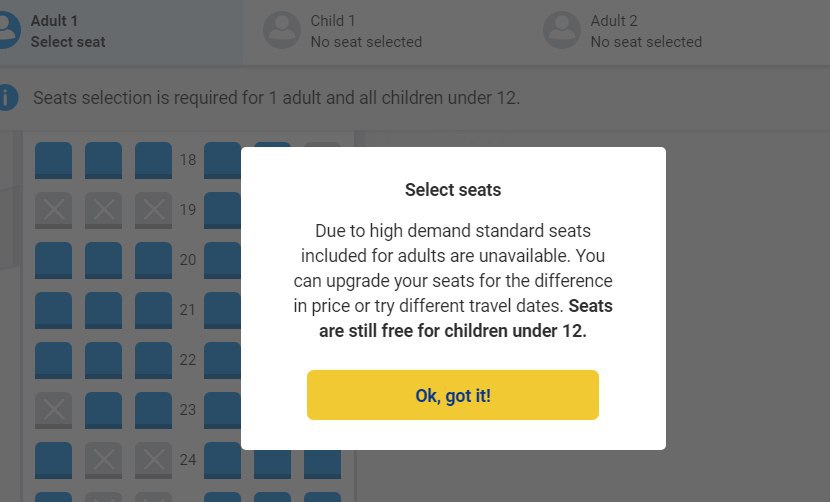Pick the last right seat in row 24
Viewport: 830px width, 502px height.
coord(322,464)
